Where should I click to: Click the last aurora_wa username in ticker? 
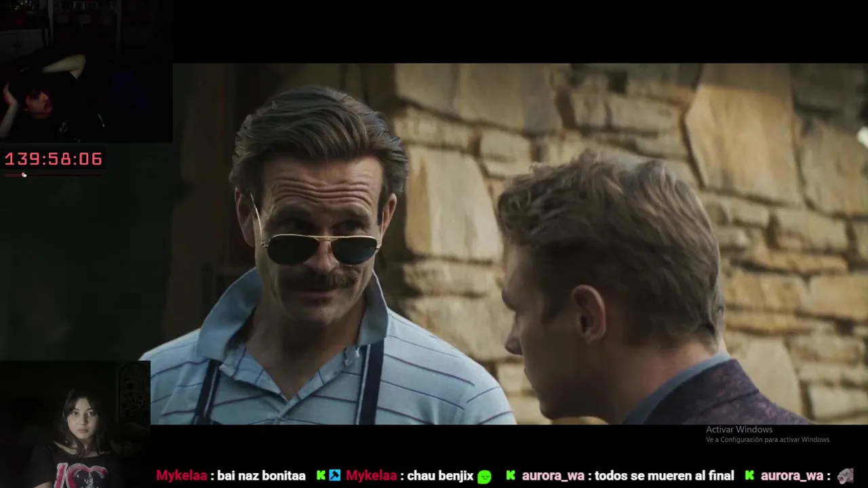792,476
